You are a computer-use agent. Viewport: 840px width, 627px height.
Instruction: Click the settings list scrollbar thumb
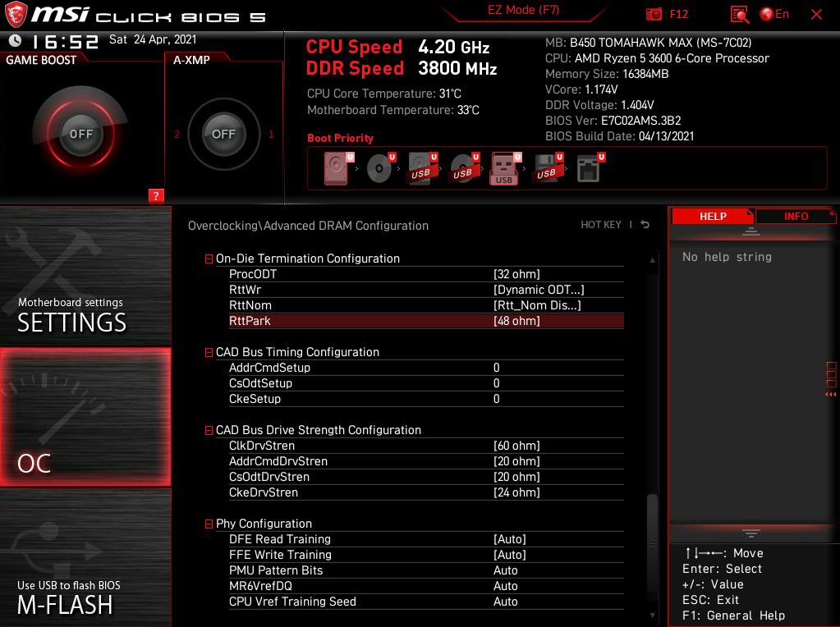(x=652, y=543)
